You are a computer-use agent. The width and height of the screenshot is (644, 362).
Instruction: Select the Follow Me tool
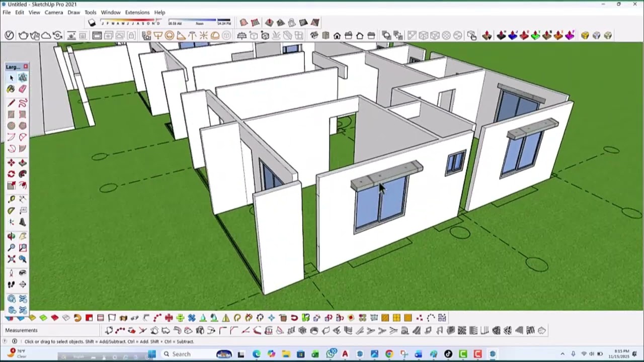(23, 174)
